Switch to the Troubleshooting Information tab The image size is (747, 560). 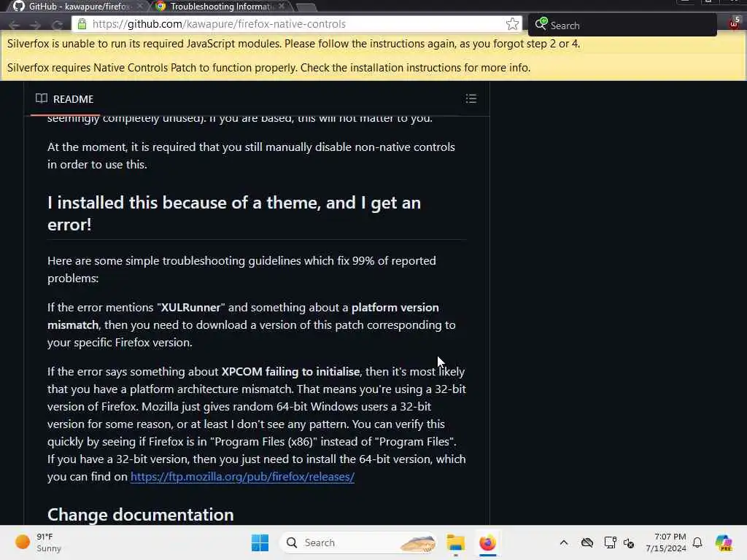(x=222, y=6)
